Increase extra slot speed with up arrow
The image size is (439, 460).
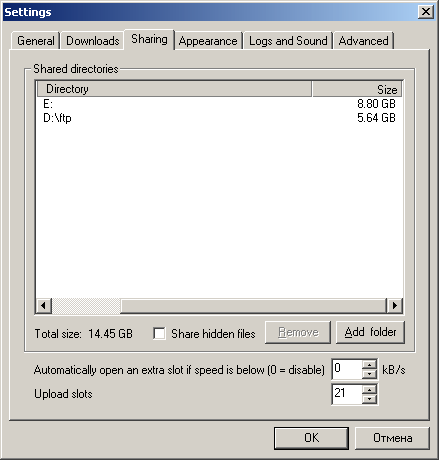coord(369,365)
